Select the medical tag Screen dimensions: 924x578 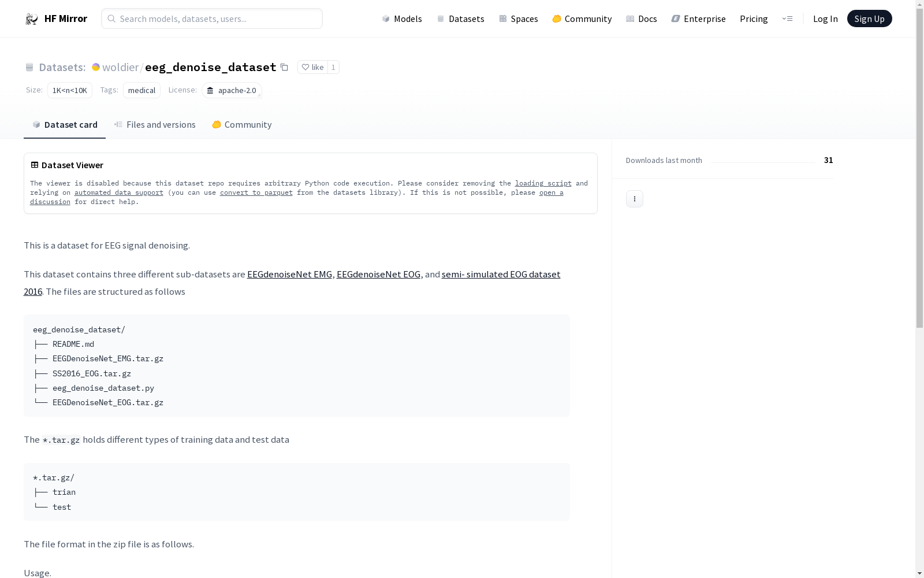(141, 90)
